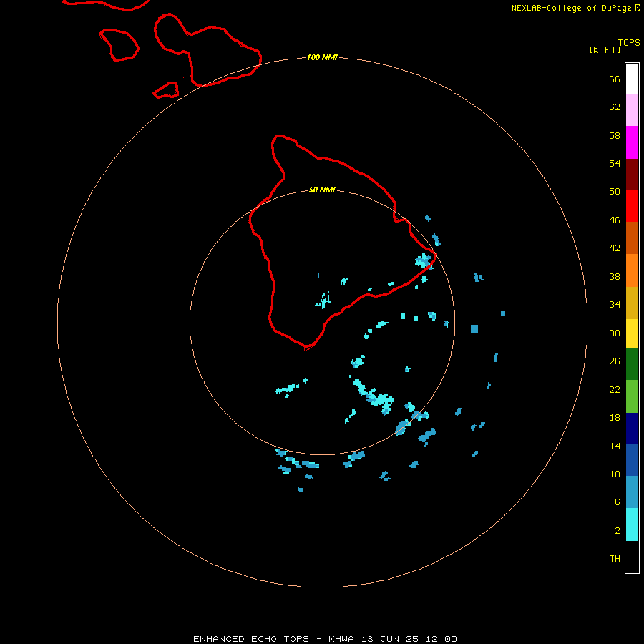Viewport: 644px width, 644px height.
Task: Click the 54 legend value
Action: pyautogui.click(x=615, y=163)
